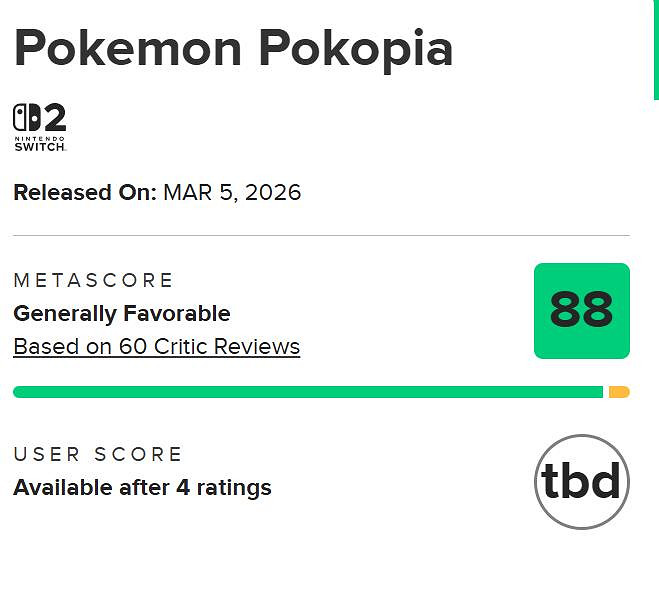The height and width of the screenshot is (598, 659).
Task: Select the METASCORE section heading
Action: (x=94, y=280)
